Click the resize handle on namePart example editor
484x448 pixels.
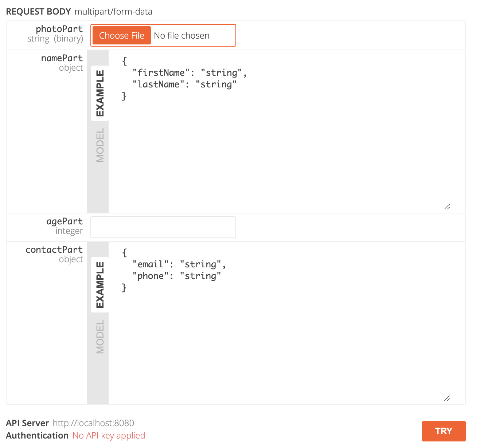click(448, 207)
